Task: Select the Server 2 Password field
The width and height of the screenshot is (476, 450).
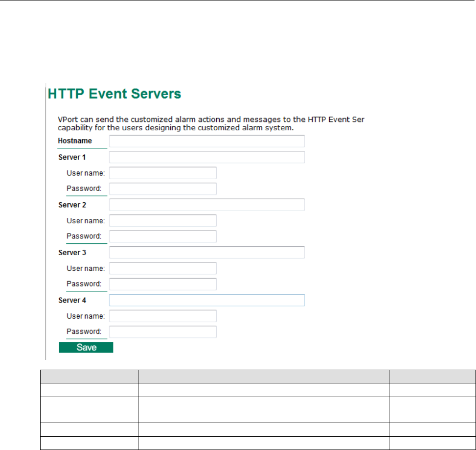Action: pyautogui.click(x=162, y=237)
